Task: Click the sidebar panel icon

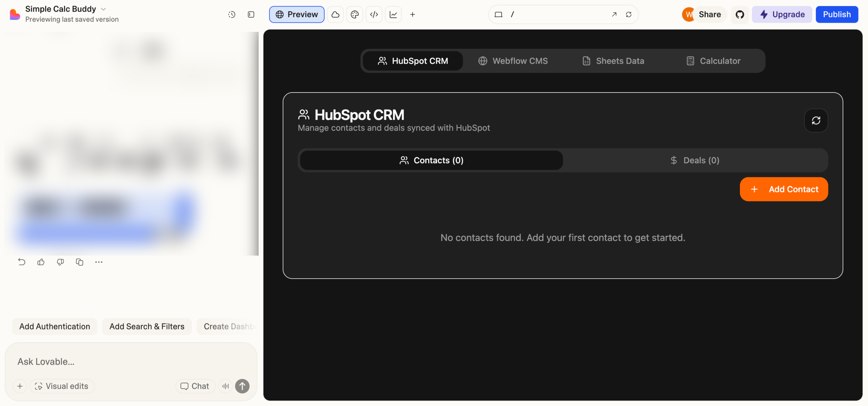Action: click(251, 15)
